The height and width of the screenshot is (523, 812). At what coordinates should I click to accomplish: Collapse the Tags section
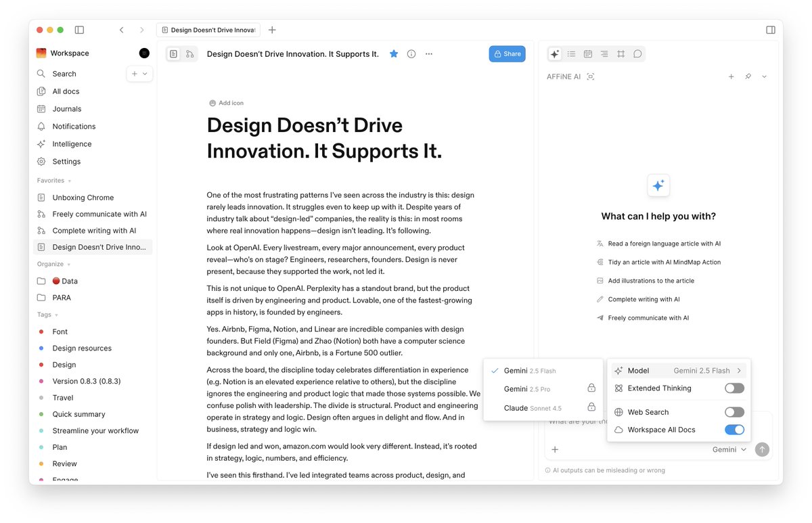pyautogui.click(x=47, y=315)
